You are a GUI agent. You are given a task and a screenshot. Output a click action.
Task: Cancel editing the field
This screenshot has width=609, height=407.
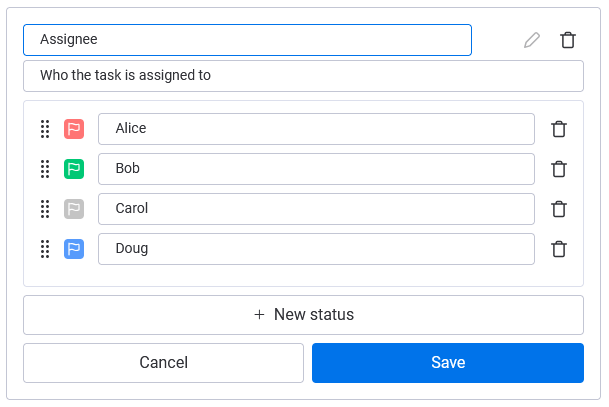[x=163, y=363]
